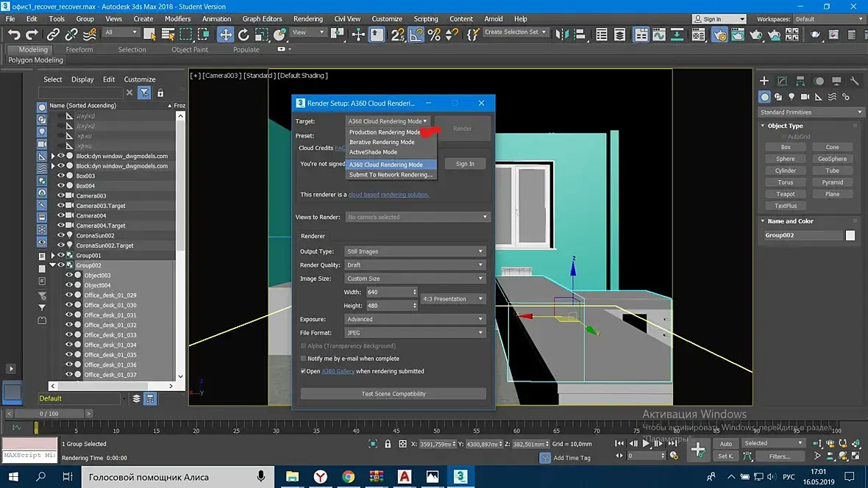Image resolution: width=868 pixels, height=488 pixels.
Task: Select the Cameras category icon
Action: (x=805, y=97)
